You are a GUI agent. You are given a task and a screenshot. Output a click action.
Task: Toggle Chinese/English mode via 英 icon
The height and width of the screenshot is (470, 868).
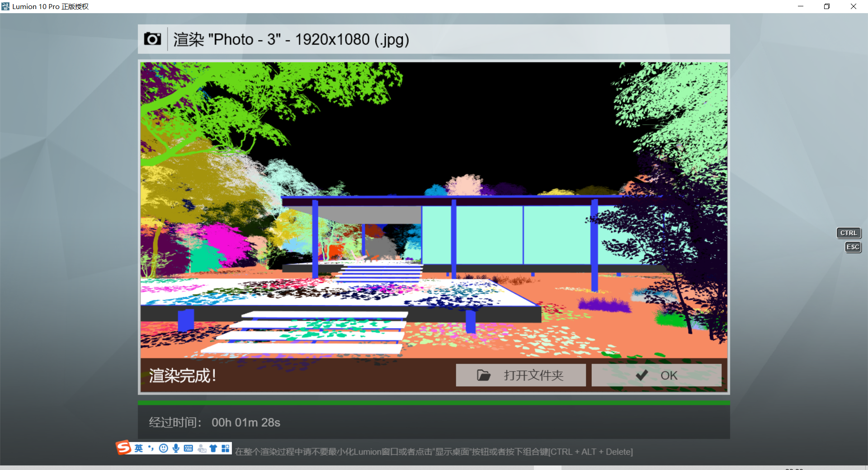point(139,448)
